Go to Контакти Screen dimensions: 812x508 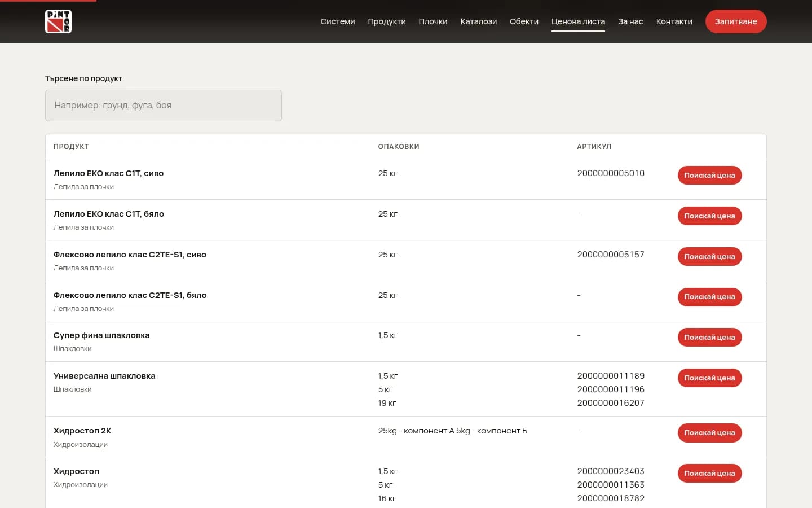point(674,21)
